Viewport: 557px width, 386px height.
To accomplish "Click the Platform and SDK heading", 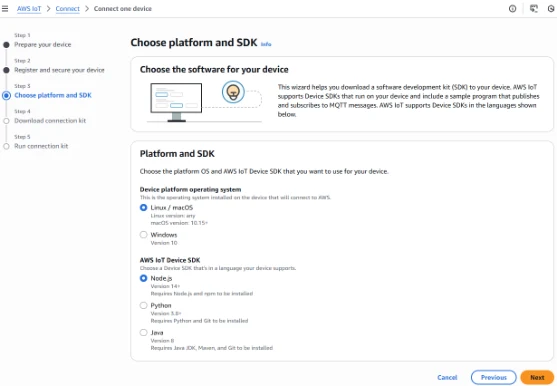I will (x=177, y=154).
